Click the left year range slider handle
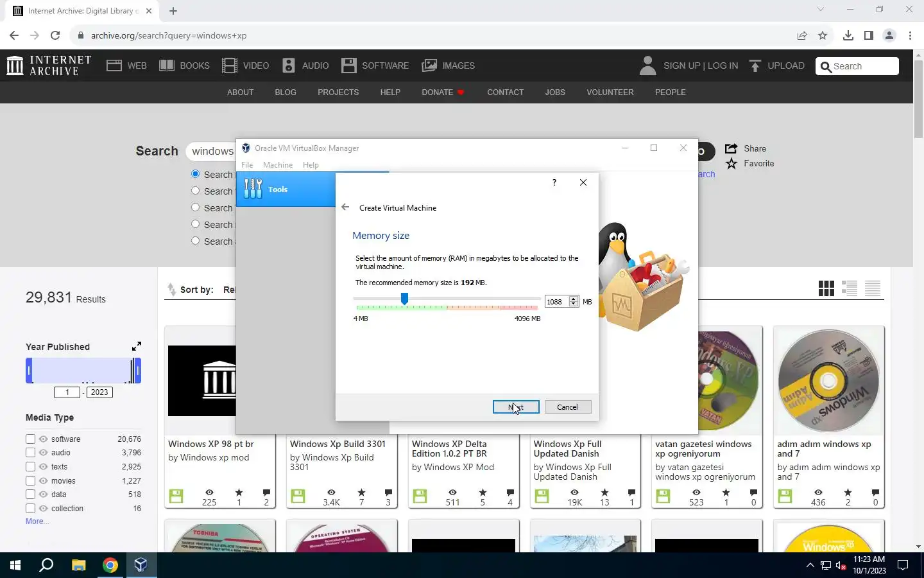 point(29,371)
